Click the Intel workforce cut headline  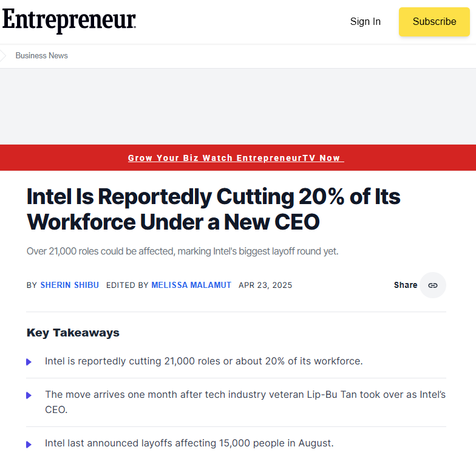coord(214,209)
